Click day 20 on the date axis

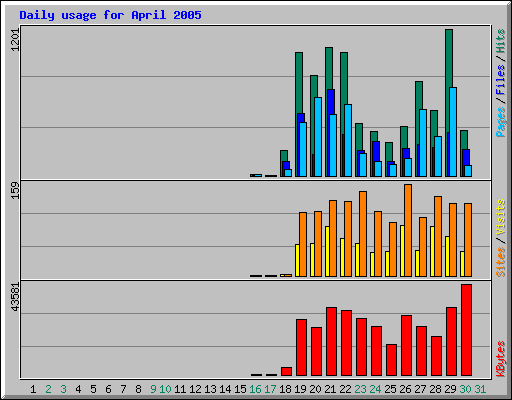315,389
